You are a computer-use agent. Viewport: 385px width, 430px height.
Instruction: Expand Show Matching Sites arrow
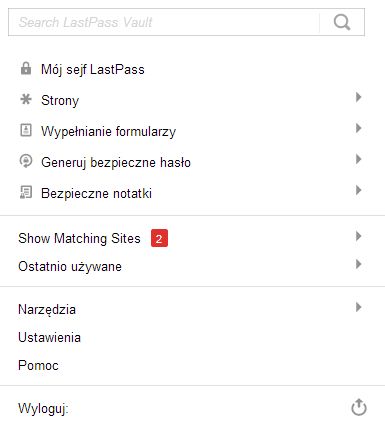[x=358, y=236]
